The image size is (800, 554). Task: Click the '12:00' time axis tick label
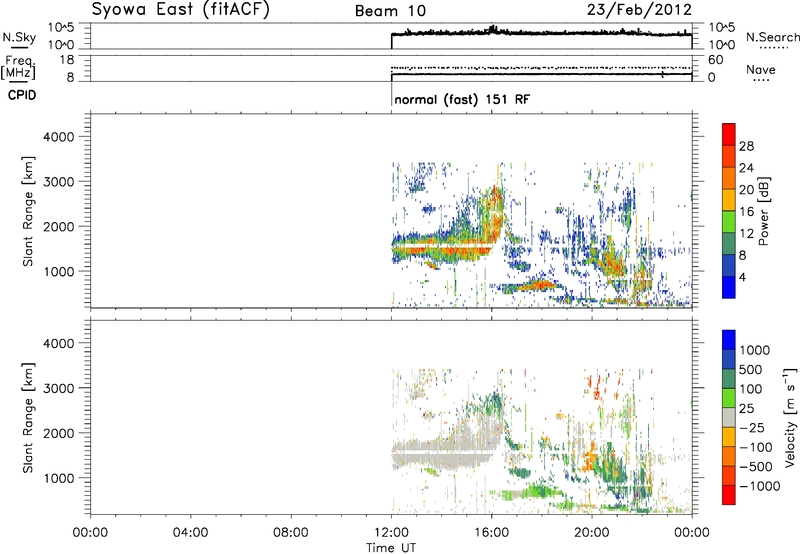tap(391, 533)
